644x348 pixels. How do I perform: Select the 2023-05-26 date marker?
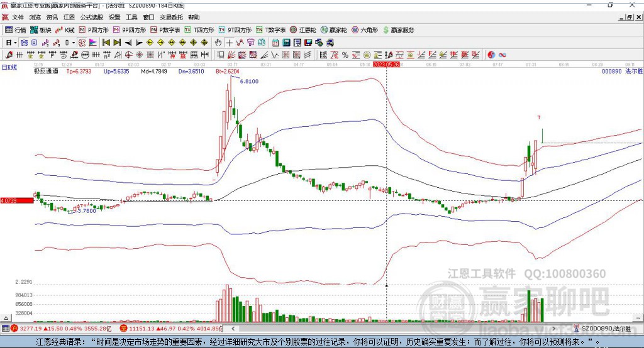[386, 65]
